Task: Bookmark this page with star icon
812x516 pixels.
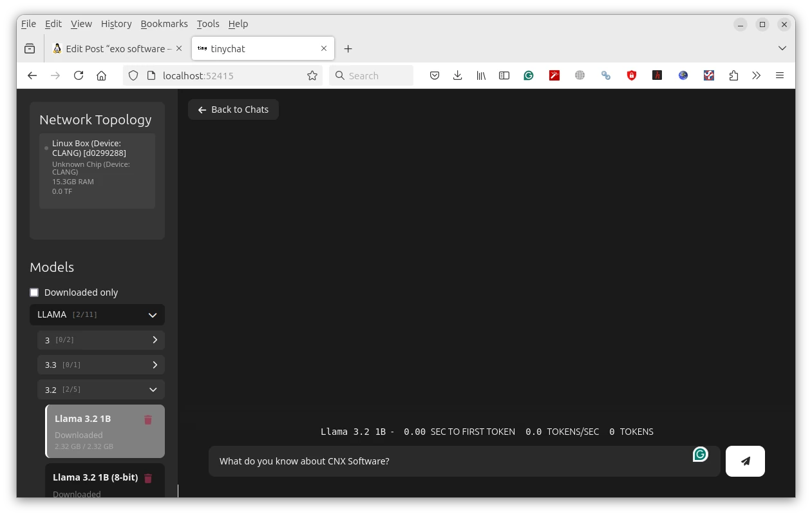Action: point(312,75)
